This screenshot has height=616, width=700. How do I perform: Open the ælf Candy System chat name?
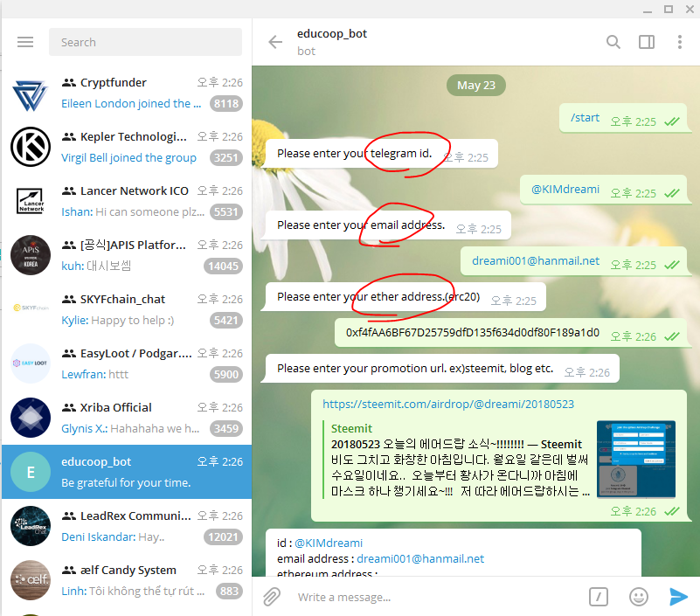click(128, 570)
